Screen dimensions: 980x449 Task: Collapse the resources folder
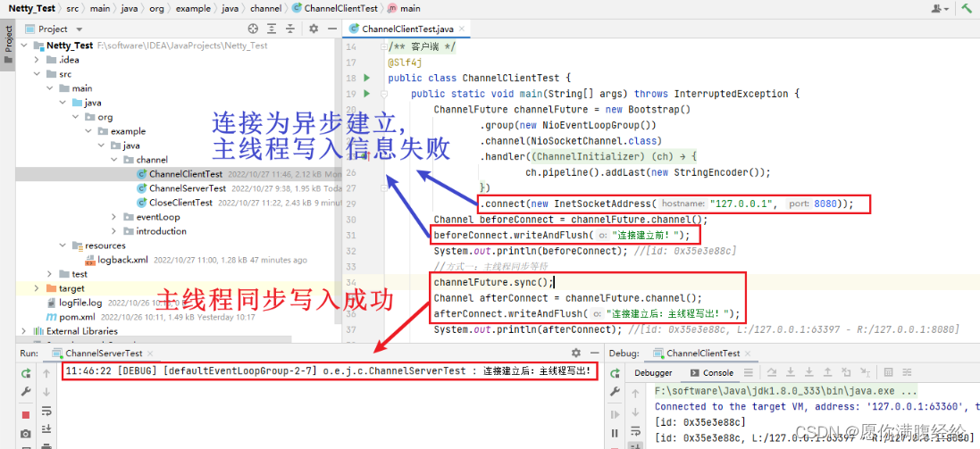[x=63, y=245]
